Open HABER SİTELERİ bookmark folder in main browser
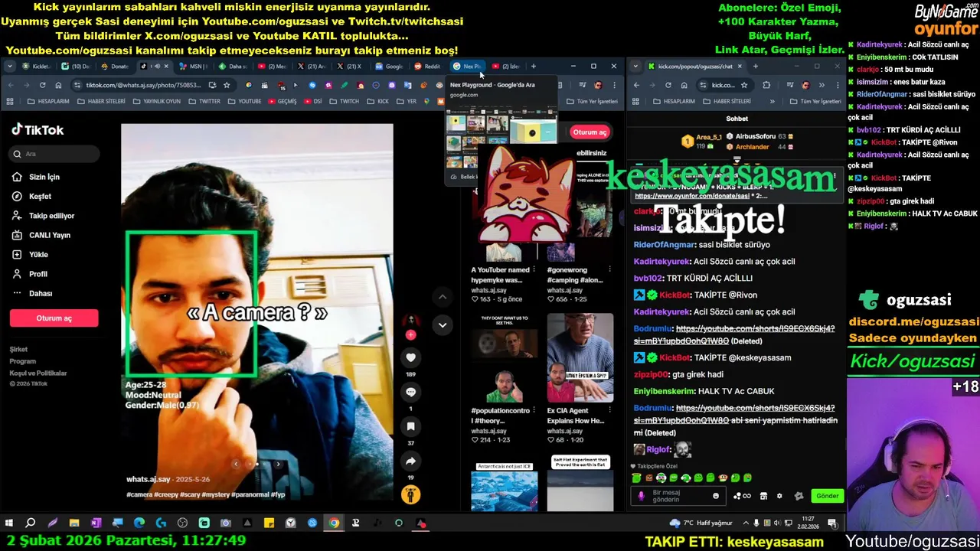980x551 pixels. click(x=101, y=101)
